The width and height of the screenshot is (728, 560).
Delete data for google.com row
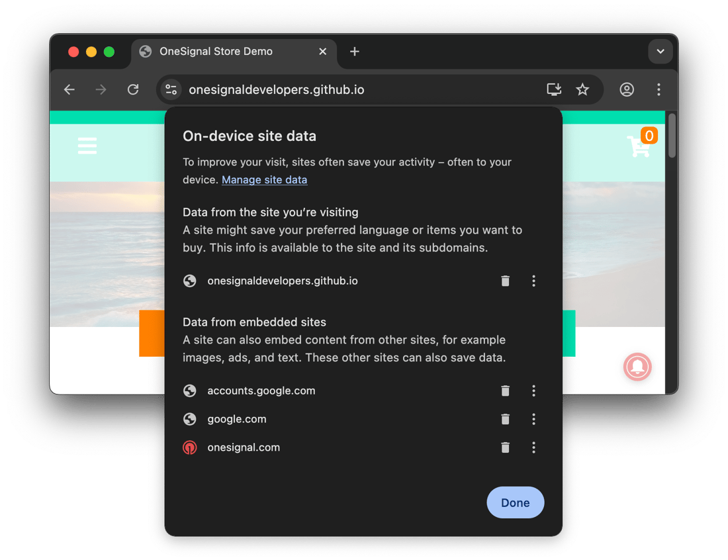505,419
